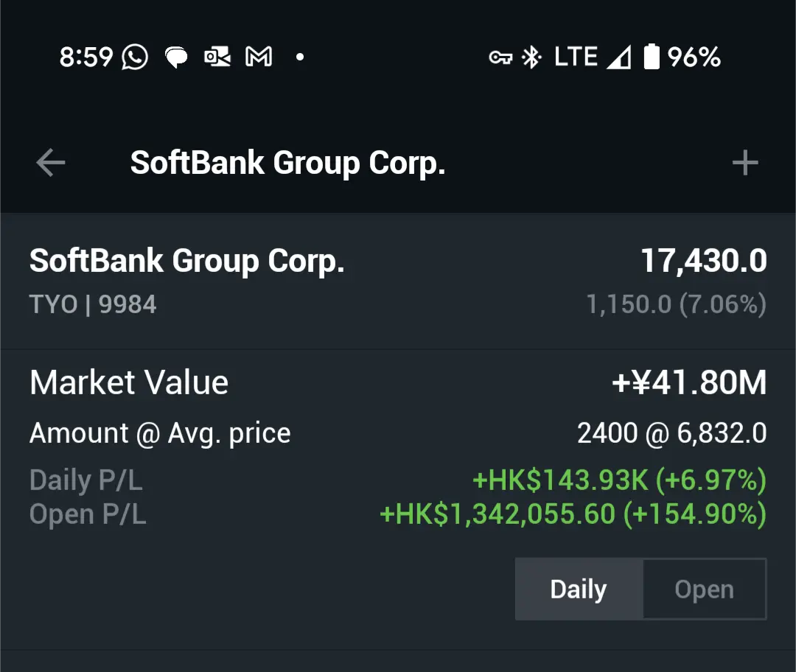Tap the plus icon in header
This screenshot has width=796, height=672.
coord(745,163)
